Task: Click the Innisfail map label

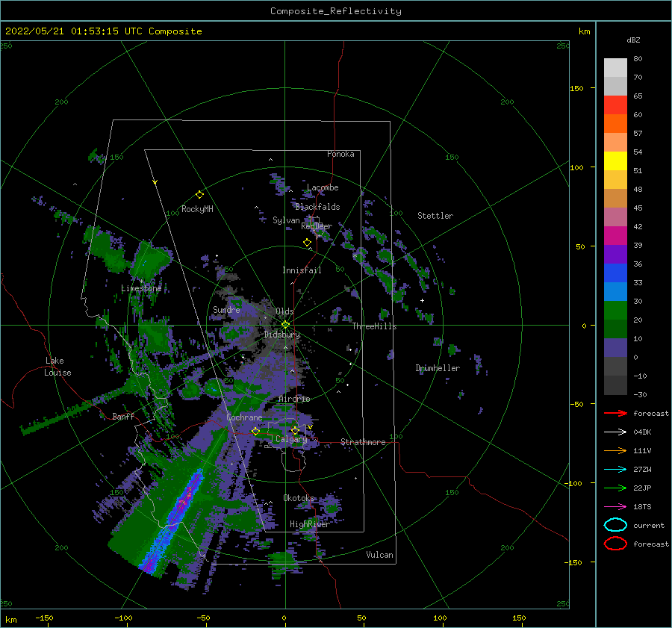Action: pyautogui.click(x=302, y=270)
